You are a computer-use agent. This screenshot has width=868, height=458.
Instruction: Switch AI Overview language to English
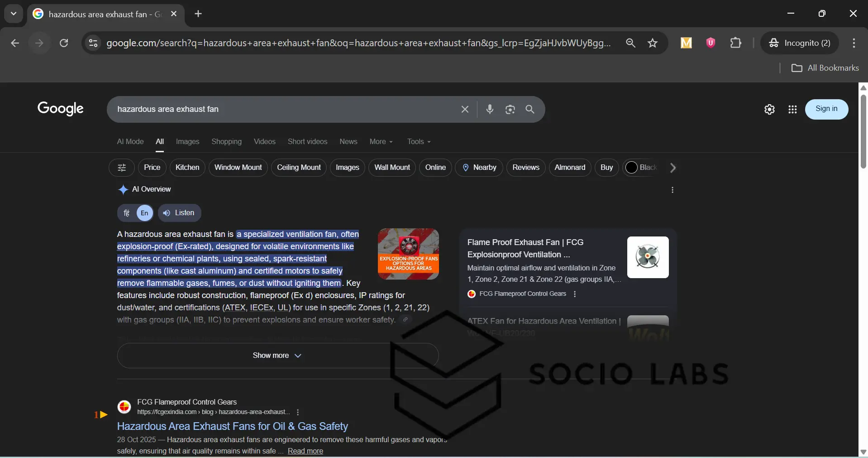pos(145,213)
